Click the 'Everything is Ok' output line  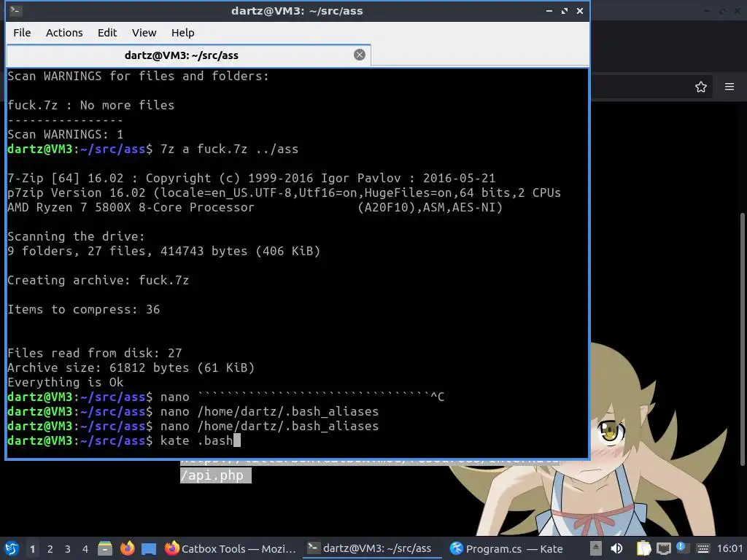tap(65, 382)
